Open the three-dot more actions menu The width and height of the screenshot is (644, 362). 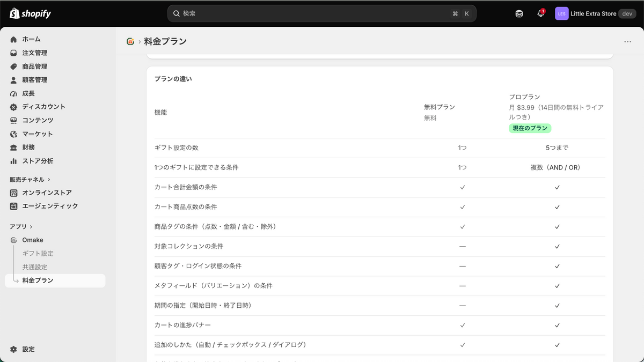point(627,41)
